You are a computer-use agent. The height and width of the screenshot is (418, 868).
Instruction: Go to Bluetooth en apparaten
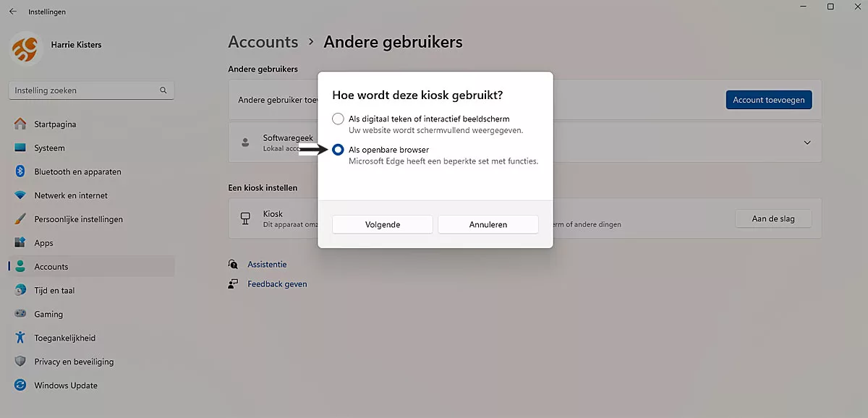91,171
